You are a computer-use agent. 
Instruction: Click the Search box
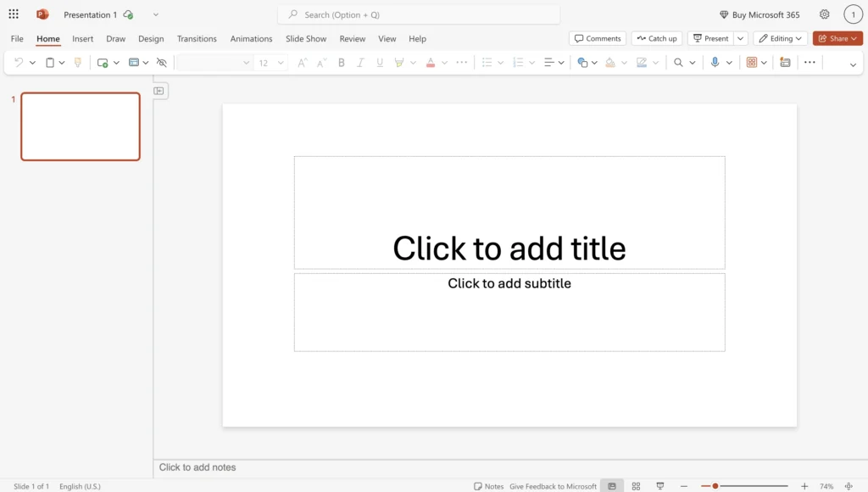(x=419, y=15)
